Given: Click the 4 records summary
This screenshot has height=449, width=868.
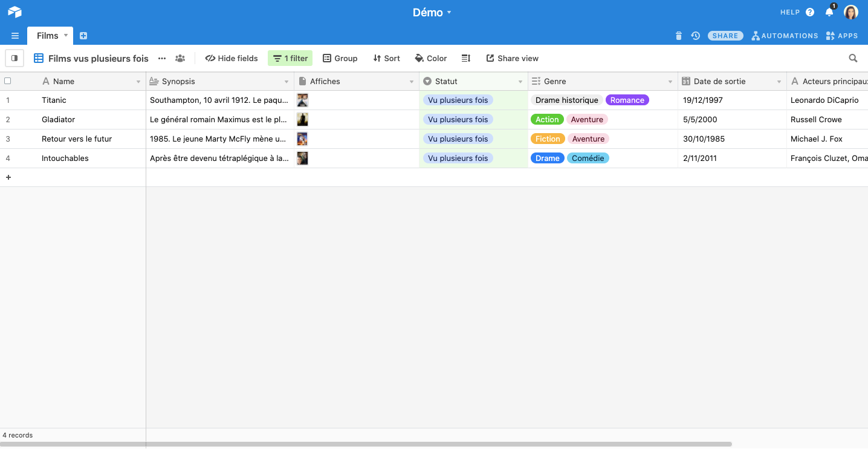Looking at the screenshot, I should pyautogui.click(x=18, y=435).
